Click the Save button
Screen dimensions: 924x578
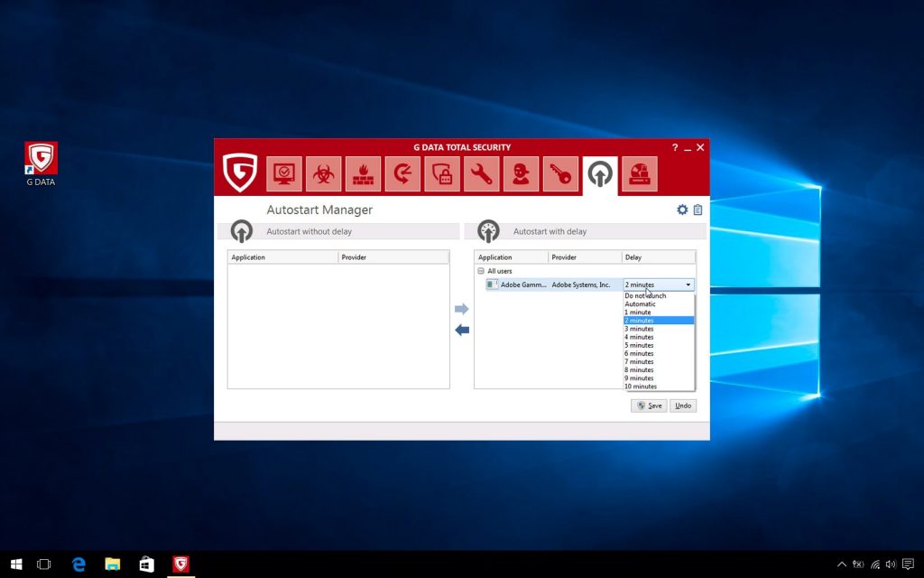click(649, 406)
